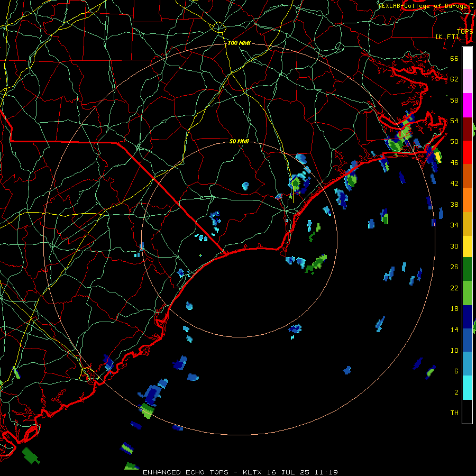
Task: Click the '11:19' time in the caption
Action: tap(325, 472)
